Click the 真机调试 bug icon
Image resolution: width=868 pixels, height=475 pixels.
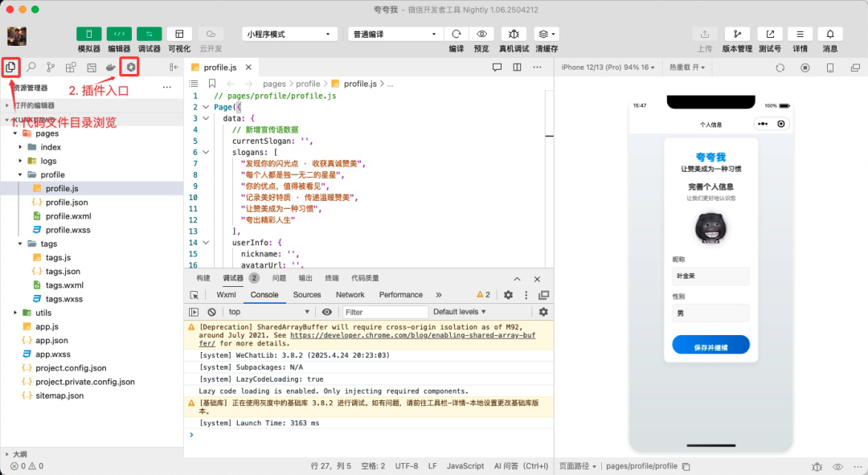[514, 35]
